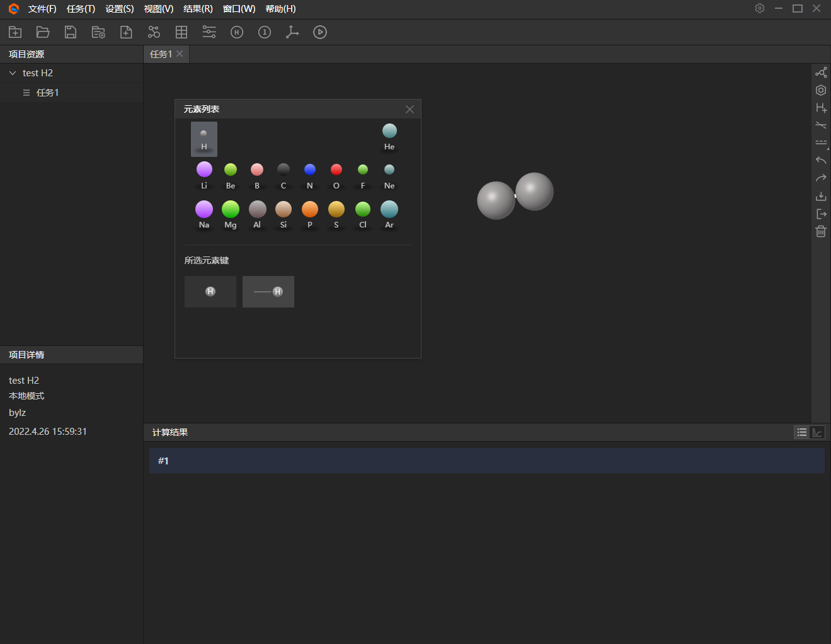Click the left hydrogen atom in viewport
This screenshot has width=831, height=644.
pos(496,200)
